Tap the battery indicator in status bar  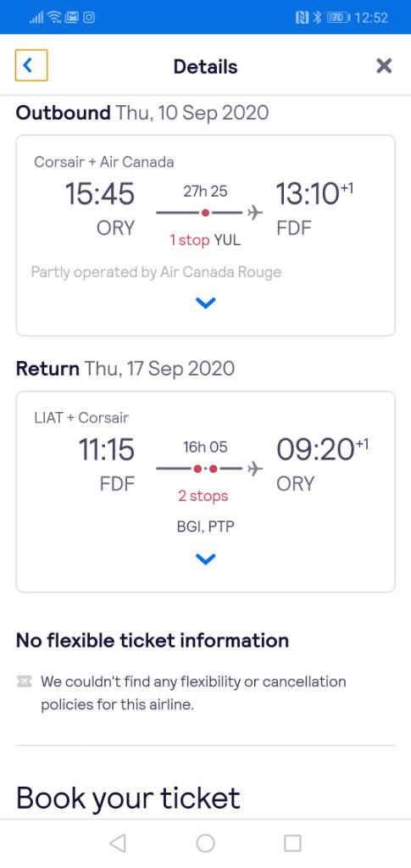tap(339, 18)
